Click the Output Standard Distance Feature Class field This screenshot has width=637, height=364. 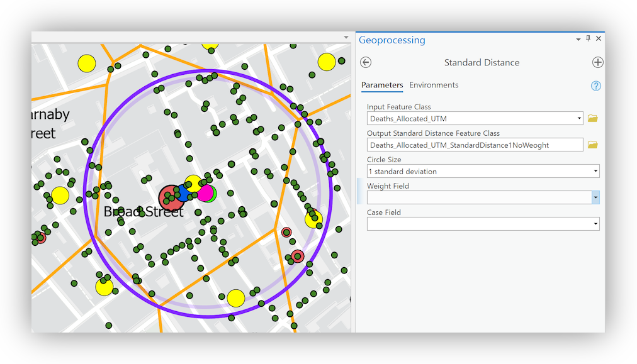475,145
